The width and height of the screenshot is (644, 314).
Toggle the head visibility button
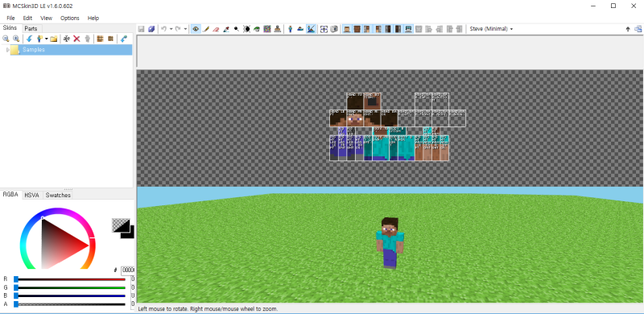tap(347, 29)
